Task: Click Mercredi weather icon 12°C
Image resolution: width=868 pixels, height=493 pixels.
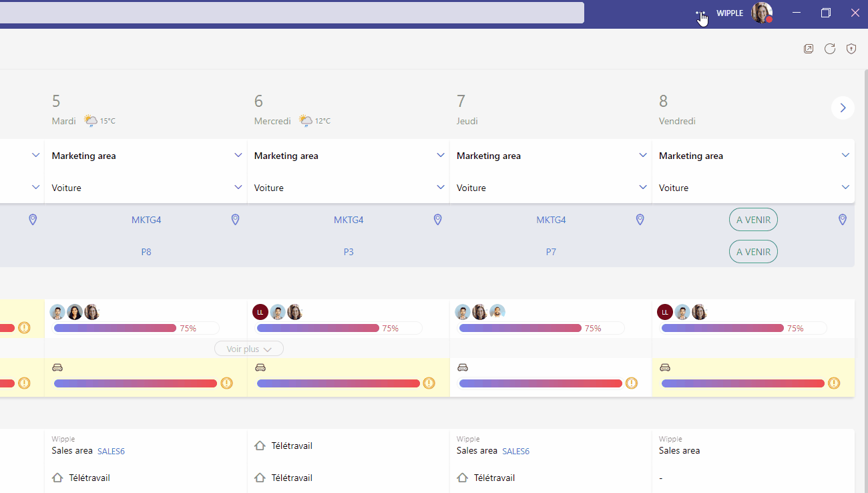Action: [x=306, y=121]
